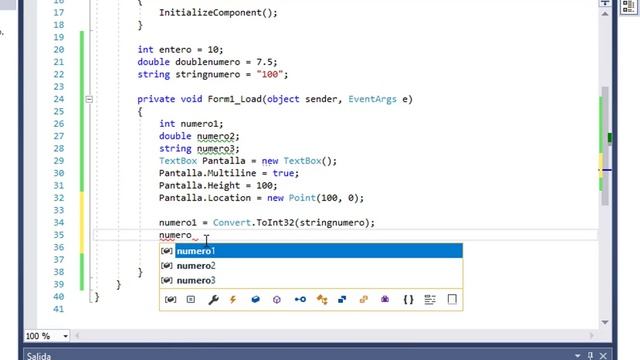The image size is (640, 360).
Task: Click the Salida panel title
Action: [39, 356]
